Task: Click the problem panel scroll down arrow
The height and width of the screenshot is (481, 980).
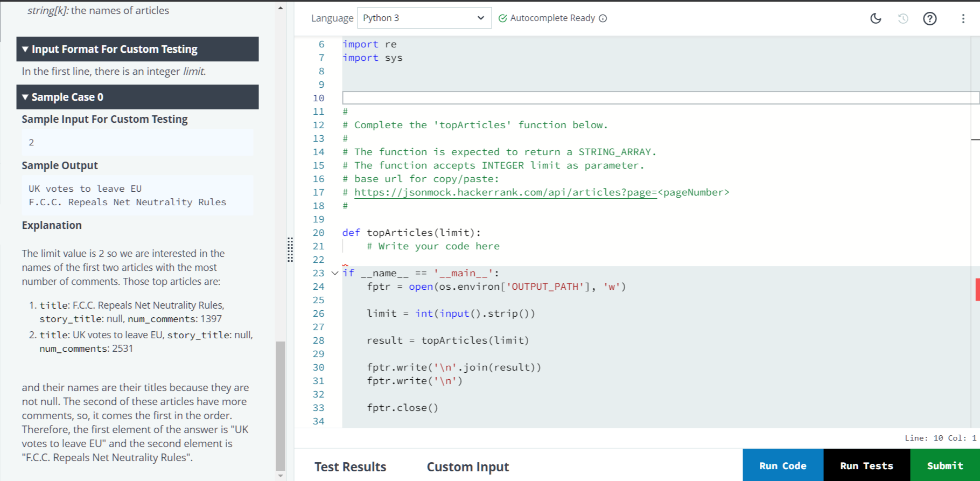Action: click(x=281, y=476)
